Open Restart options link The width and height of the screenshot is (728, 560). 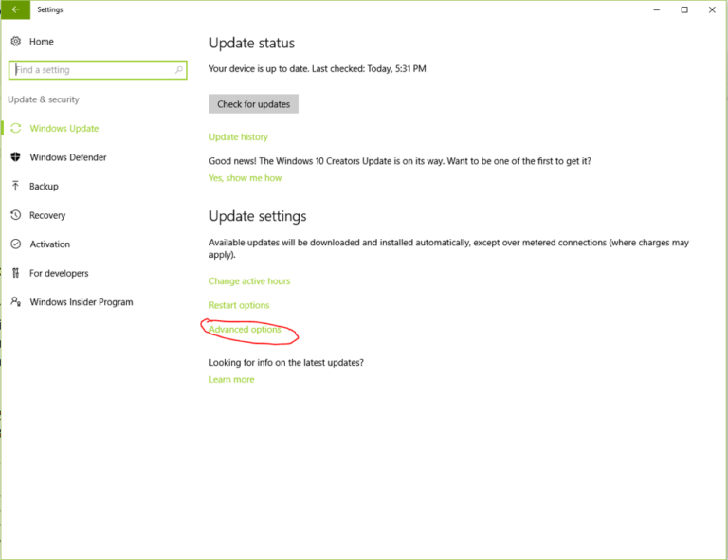(239, 305)
